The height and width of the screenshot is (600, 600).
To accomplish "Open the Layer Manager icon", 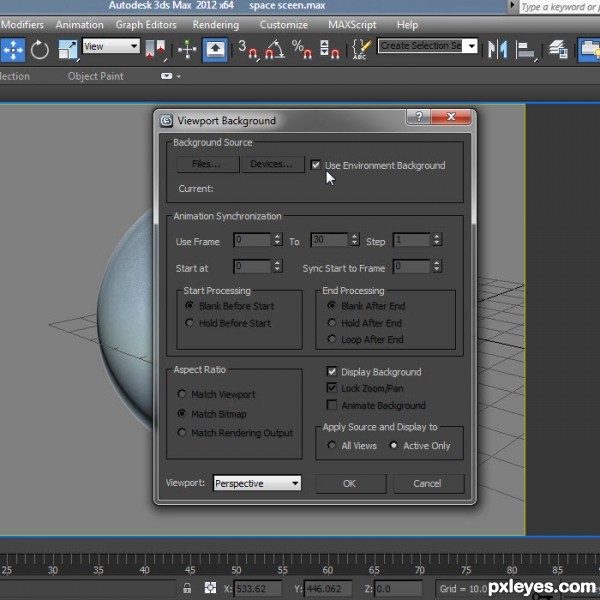I will point(558,50).
